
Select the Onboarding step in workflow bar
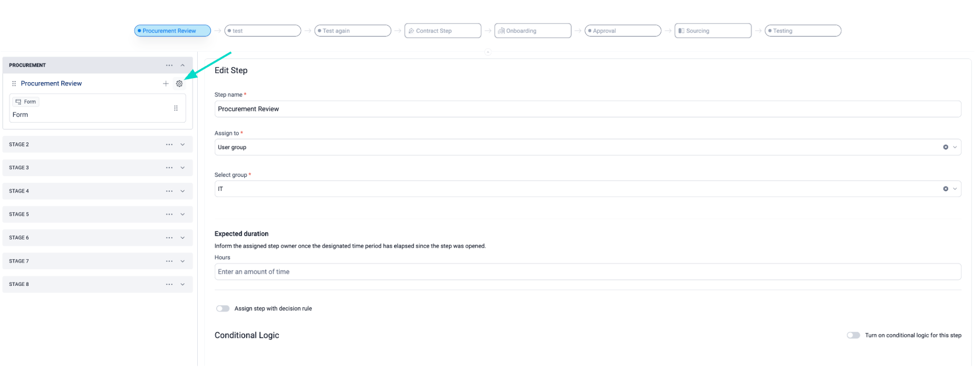click(x=532, y=31)
